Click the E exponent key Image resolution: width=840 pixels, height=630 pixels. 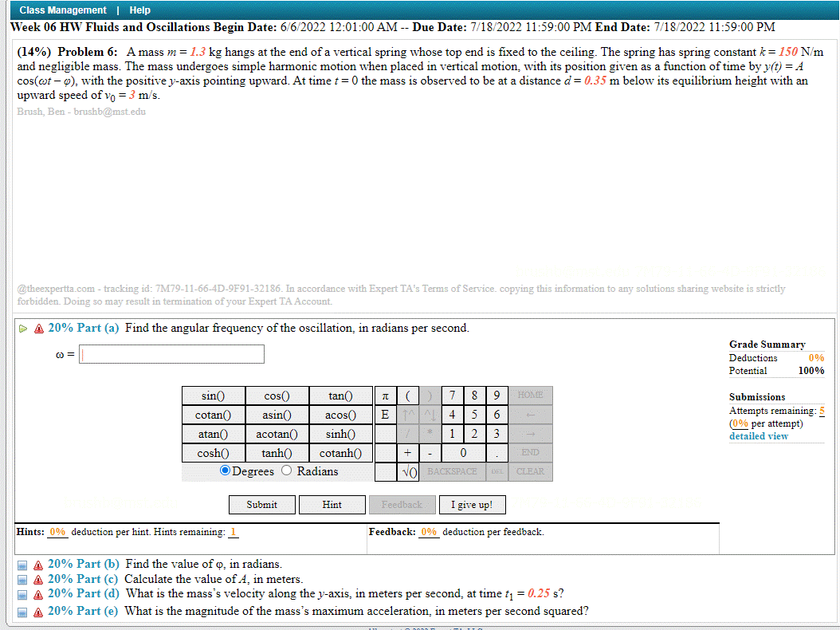tap(385, 415)
